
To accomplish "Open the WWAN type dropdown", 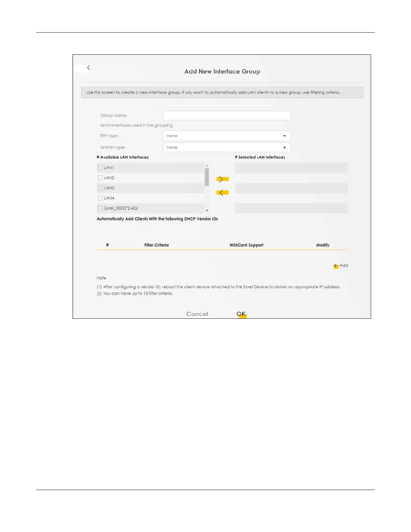I will click(227, 147).
